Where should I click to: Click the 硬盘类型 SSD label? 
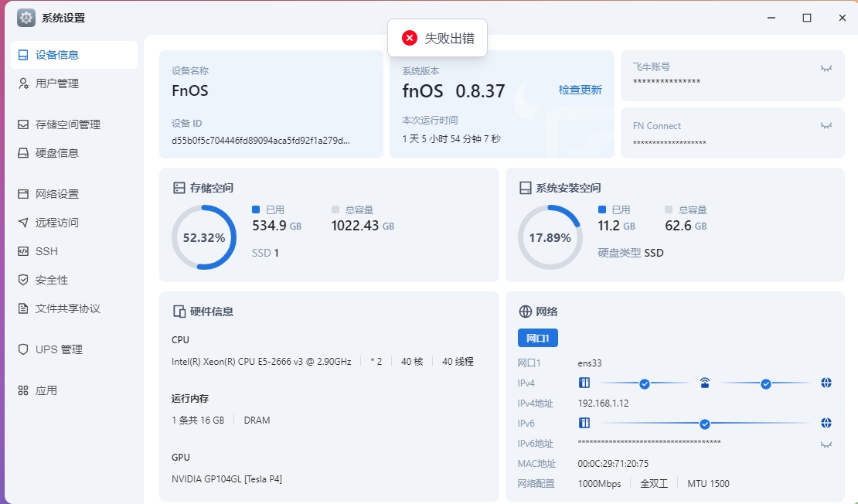click(x=631, y=253)
